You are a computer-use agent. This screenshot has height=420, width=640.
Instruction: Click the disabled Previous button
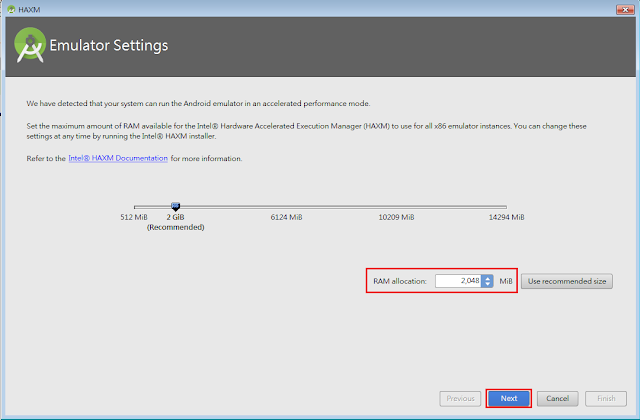(x=460, y=398)
